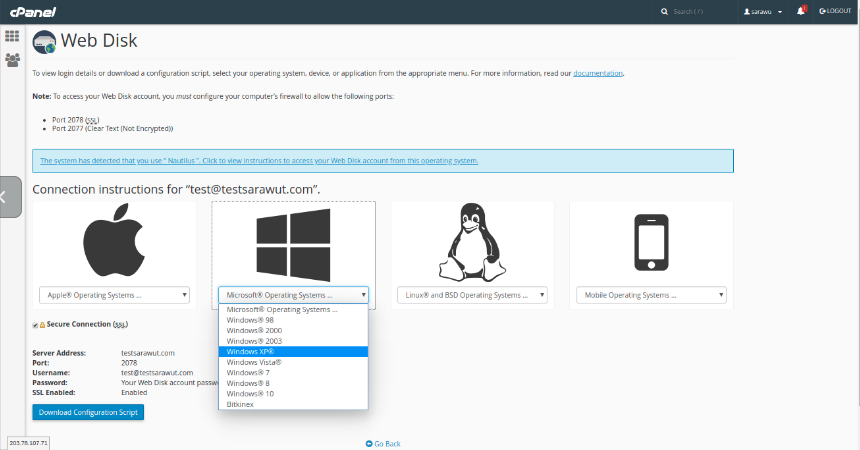Click the Windows logo icon
Viewport: 860px width, 450px height.
293,243
